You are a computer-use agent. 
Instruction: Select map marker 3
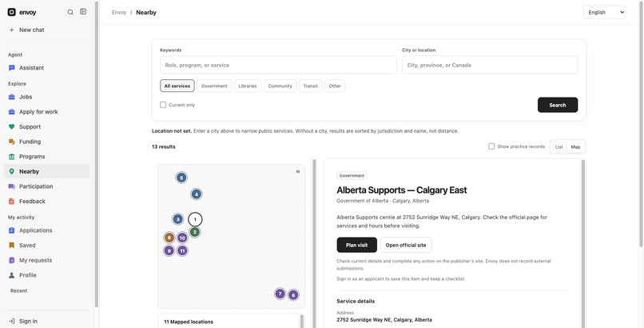(177, 219)
